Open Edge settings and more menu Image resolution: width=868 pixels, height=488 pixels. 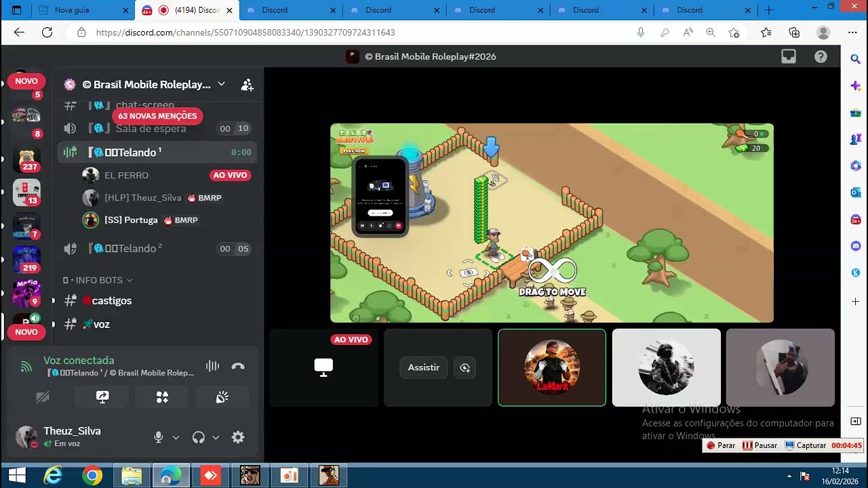coord(852,33)
